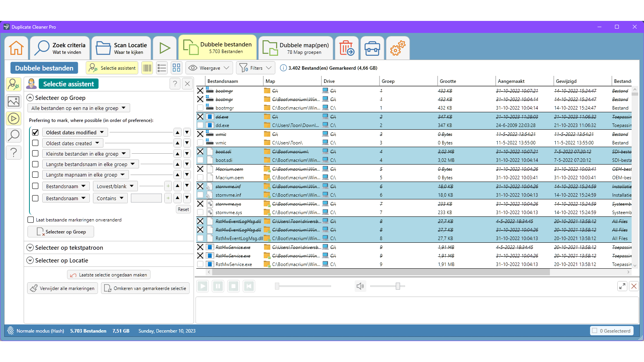Open the help sidebar question mark icon

[14, 153]
